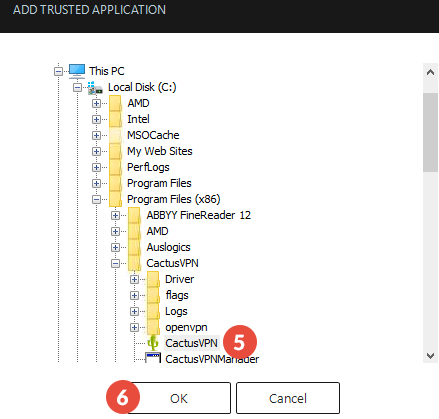
Task: Expand the AMD folder under Local Disk
Action: [x=96, y=103]
